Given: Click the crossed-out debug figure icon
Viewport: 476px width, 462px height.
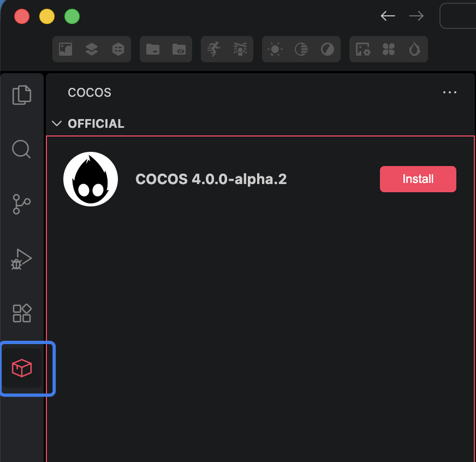Looking at the screenshot, I should tap(240, 49).
